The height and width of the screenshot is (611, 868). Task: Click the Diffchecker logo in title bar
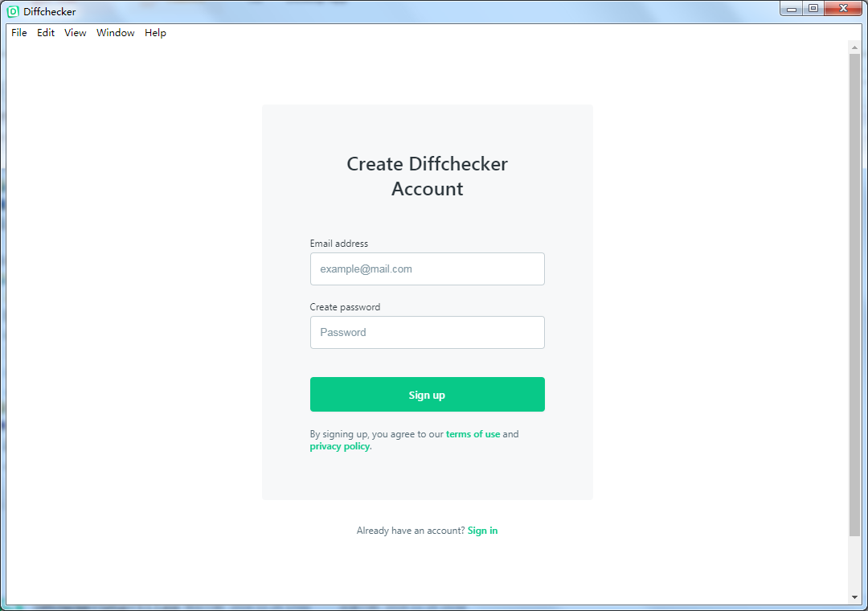pyautogui.click(x=13, y=11)
